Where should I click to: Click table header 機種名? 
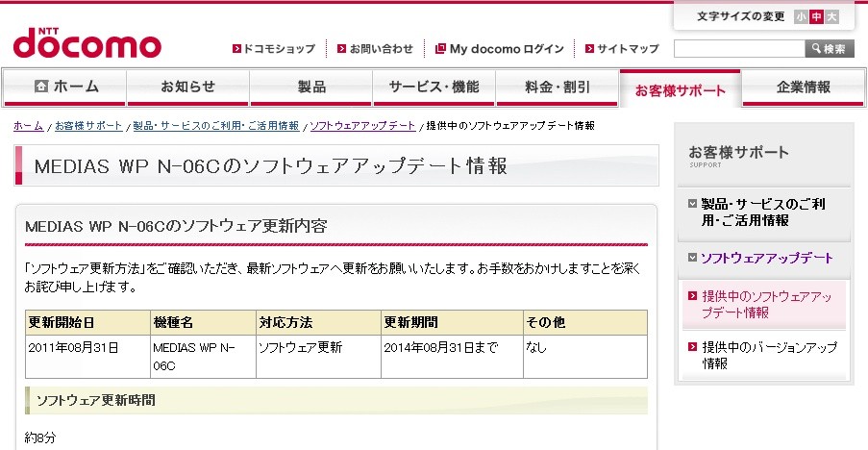coord(203,323)
